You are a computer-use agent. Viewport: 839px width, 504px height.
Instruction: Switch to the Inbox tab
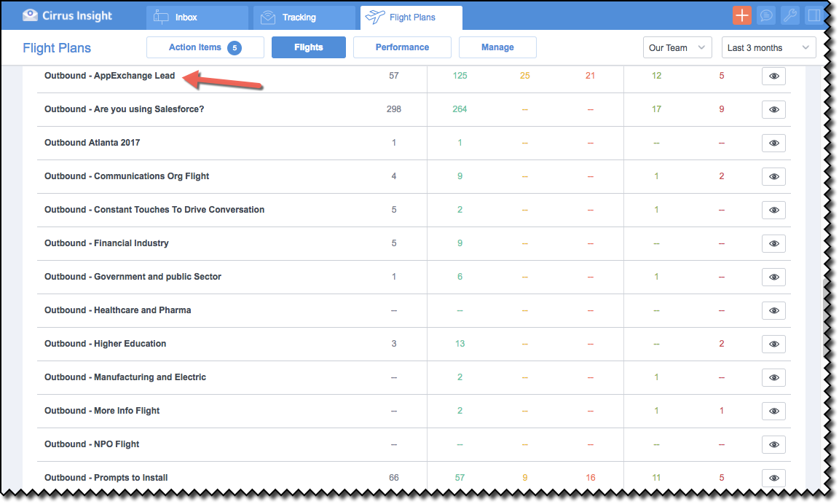197,17
